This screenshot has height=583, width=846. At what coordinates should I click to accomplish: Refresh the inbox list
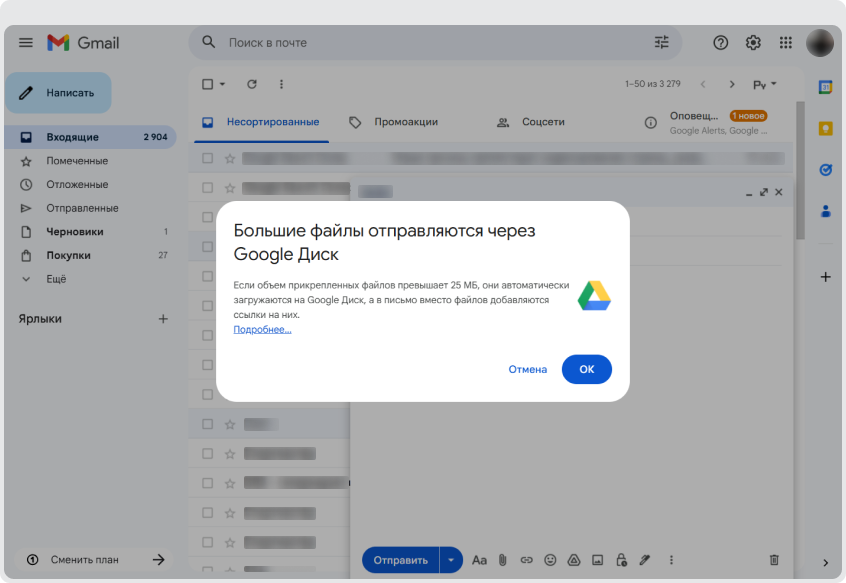click(252, 84)
